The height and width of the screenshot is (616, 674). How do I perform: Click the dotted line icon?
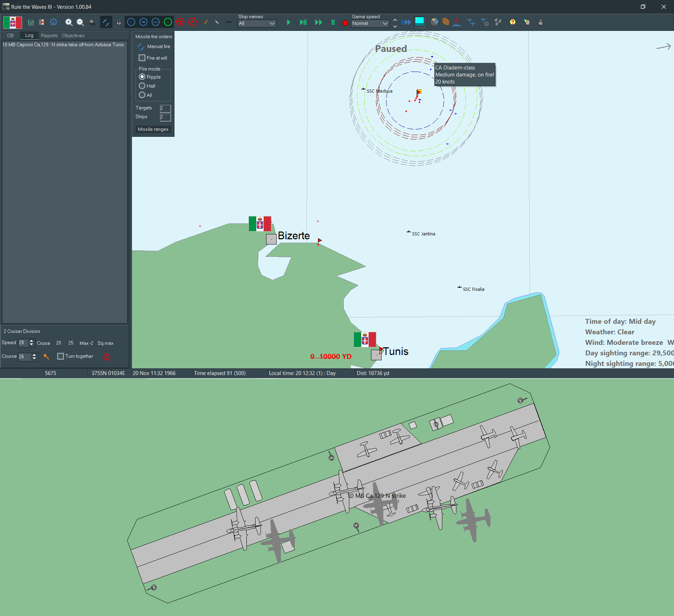pos(229,22)
